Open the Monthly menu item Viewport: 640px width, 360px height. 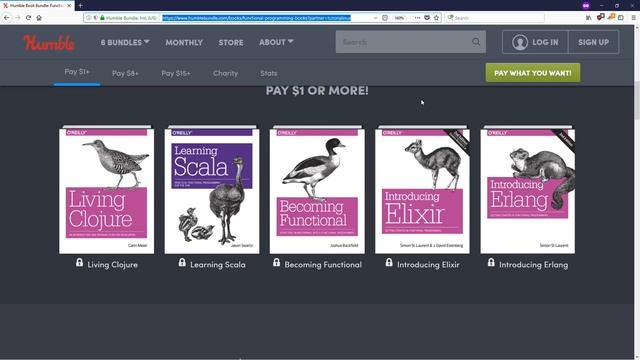click(184, 42)
